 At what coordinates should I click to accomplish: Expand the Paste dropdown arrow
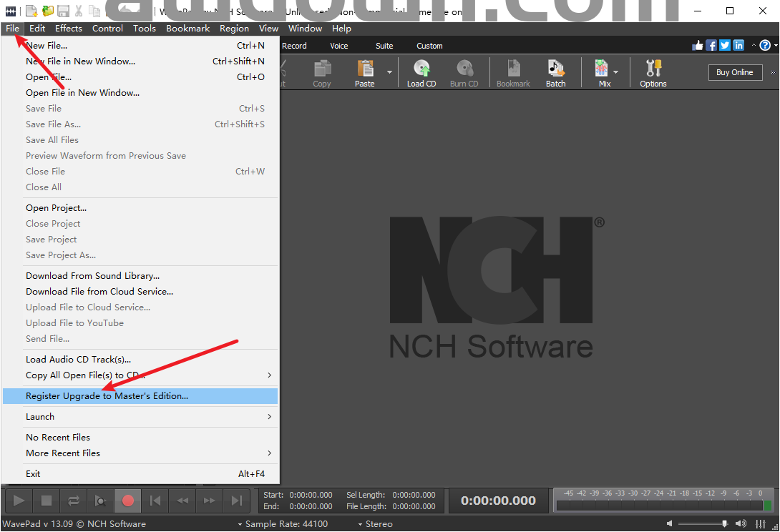(390, 72)
